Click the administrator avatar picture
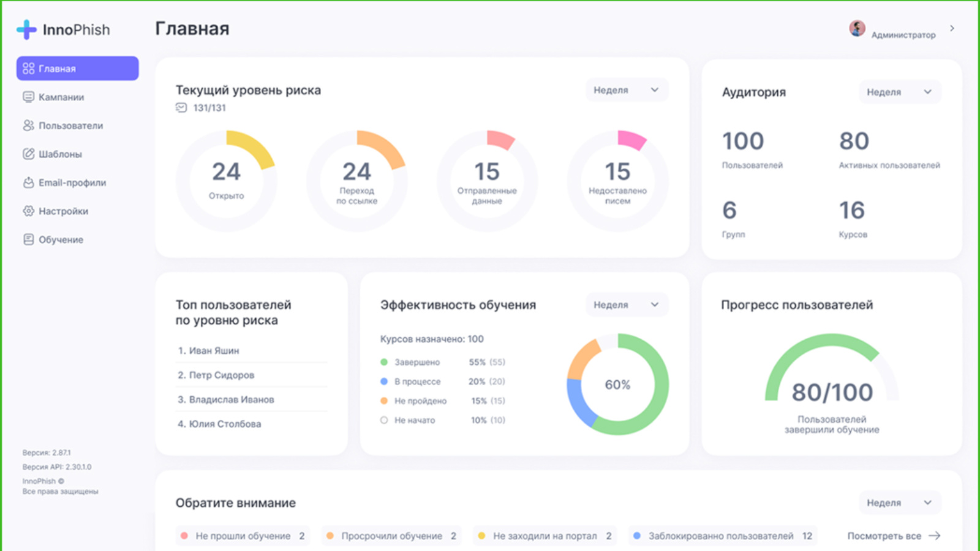Image resolution: width=980 pixels, height=551 pixels. (857, 28)
